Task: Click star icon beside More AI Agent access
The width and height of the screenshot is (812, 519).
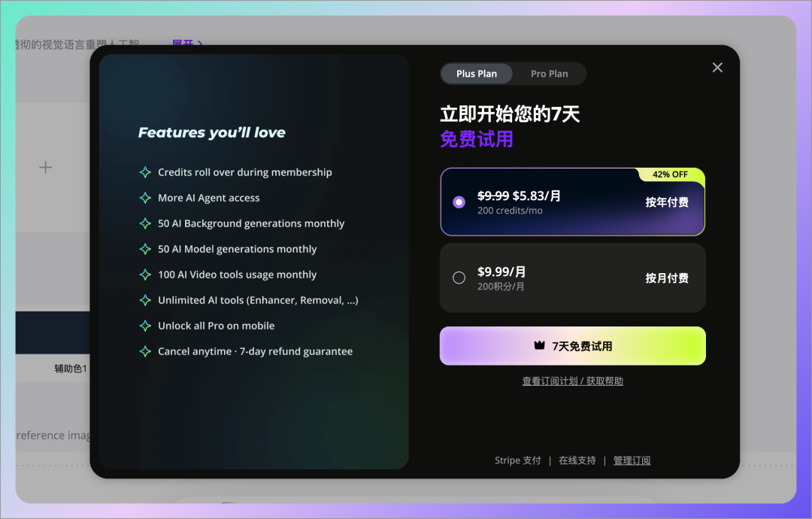Action: point(145,198)
